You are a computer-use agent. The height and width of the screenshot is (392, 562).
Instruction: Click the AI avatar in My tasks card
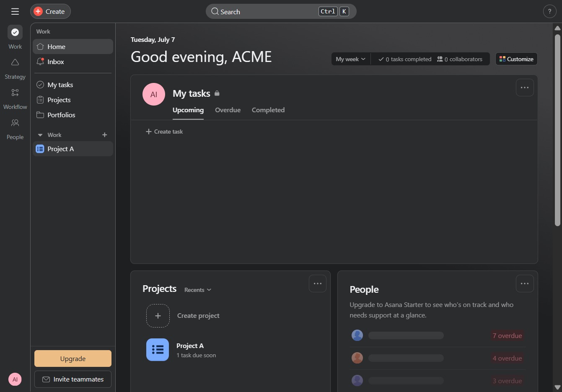point(154,94)
